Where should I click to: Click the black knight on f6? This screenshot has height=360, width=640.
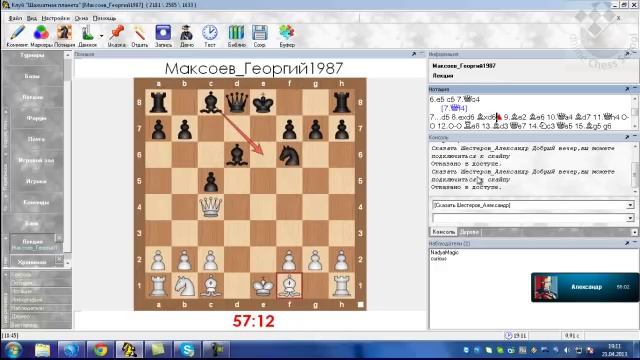(x=289, y=155)
